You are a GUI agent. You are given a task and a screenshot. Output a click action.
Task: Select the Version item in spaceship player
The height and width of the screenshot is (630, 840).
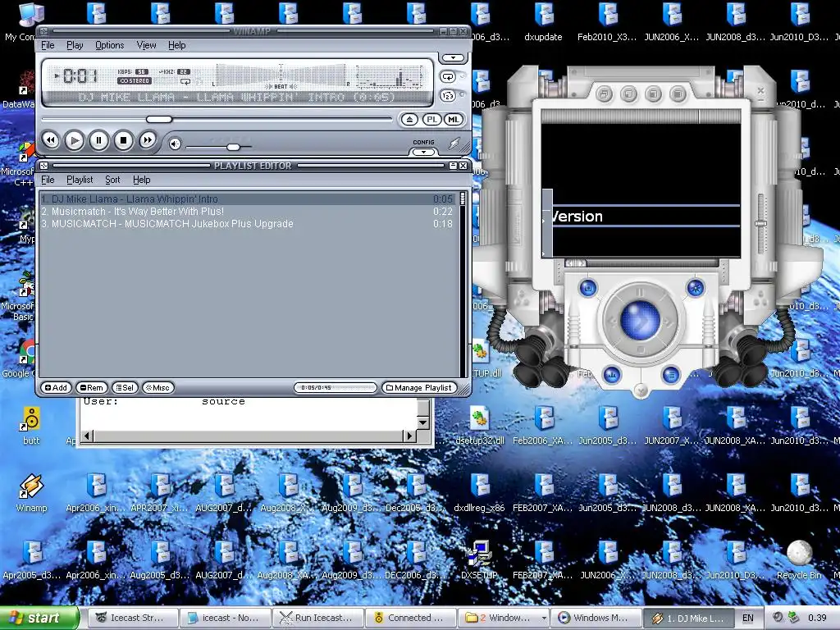click(x=646, y=217)
